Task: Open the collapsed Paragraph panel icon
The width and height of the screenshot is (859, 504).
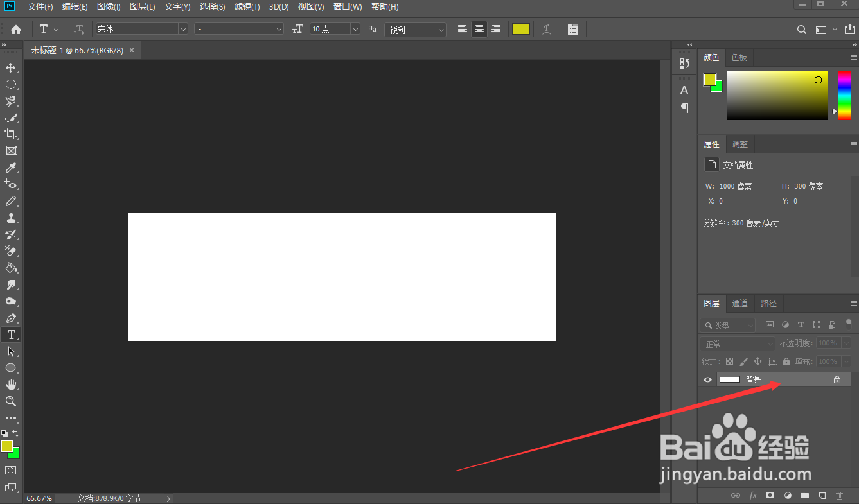Action: click(x=685, y=108)
